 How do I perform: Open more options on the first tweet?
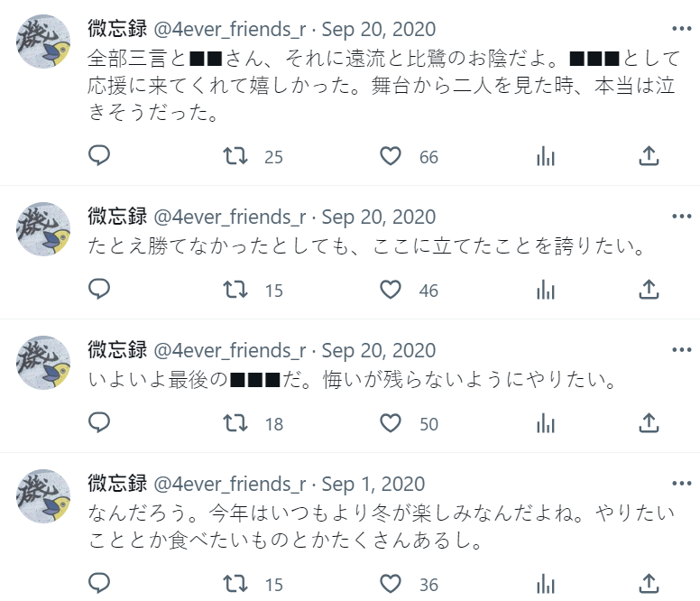click(681, 29)
